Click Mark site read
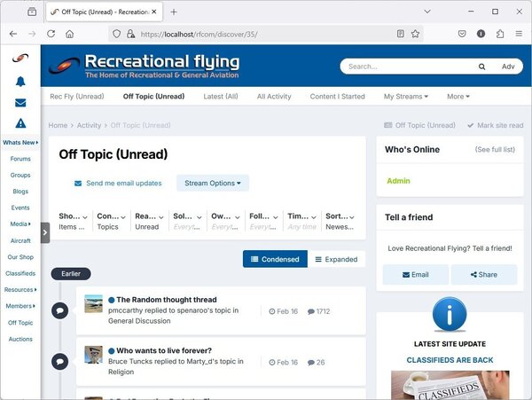 point(495,125)
